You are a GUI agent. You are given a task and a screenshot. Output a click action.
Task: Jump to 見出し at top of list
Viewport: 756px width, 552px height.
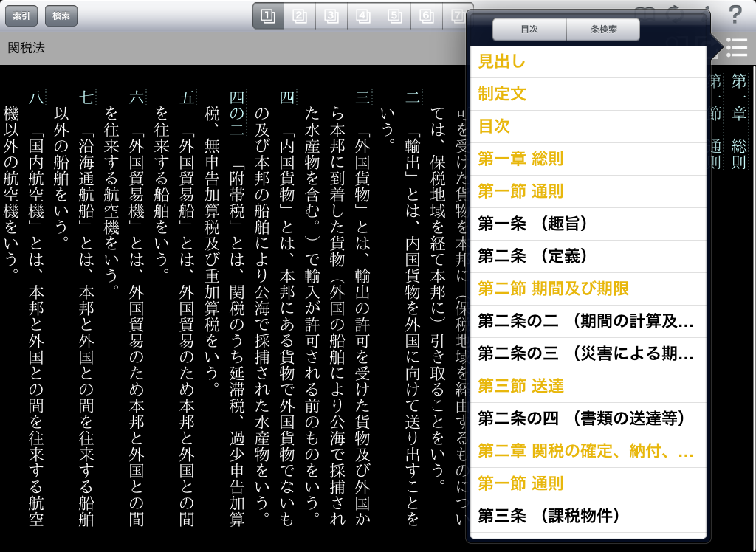[x=588, y=62]
